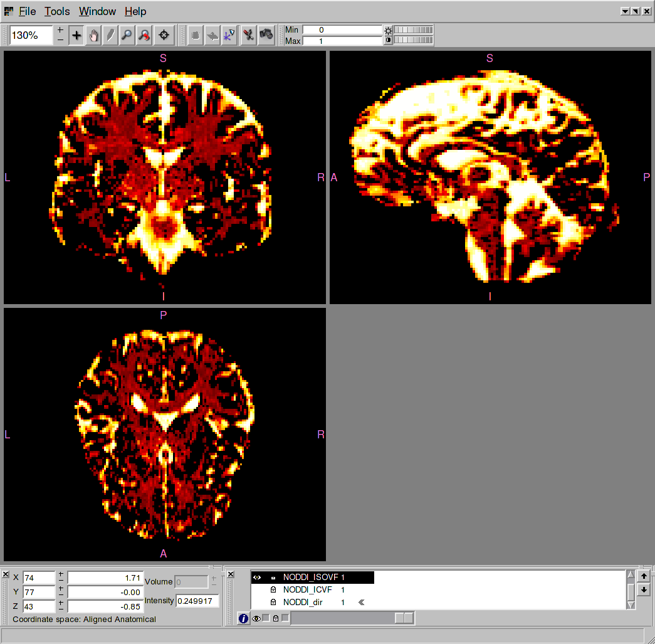Toggle visibility checkbox beside eye icon
This screenshot has height=644, width=655.
(x=266, y=618)
